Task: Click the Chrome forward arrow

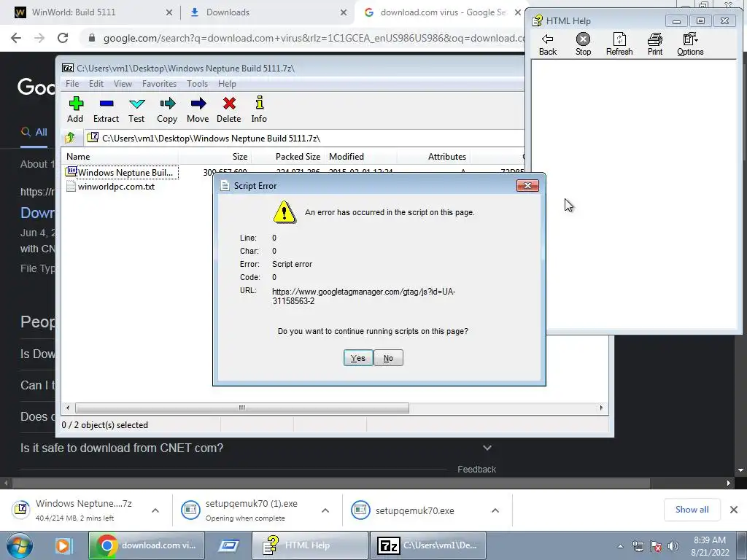Action: [x=39, y=38]
